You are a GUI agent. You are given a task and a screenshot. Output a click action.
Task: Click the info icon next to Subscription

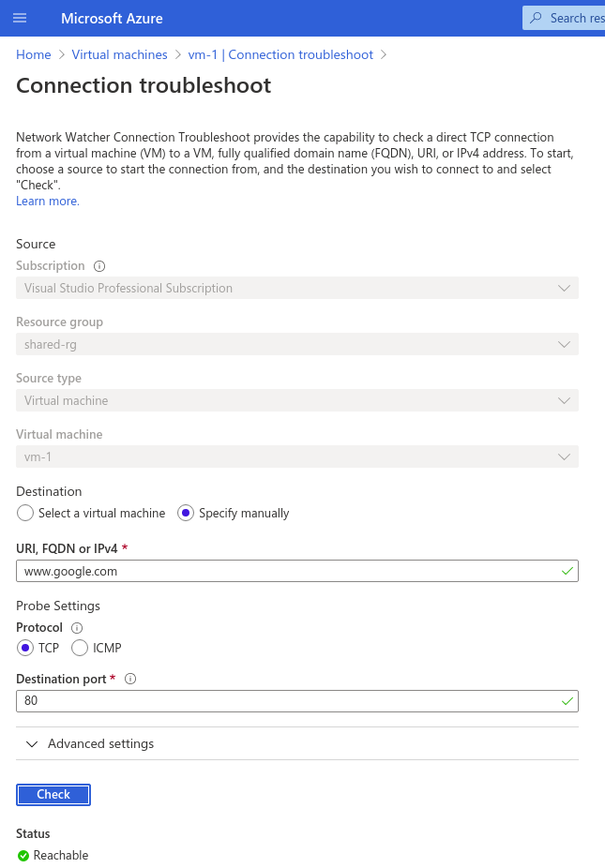(99, 265)
